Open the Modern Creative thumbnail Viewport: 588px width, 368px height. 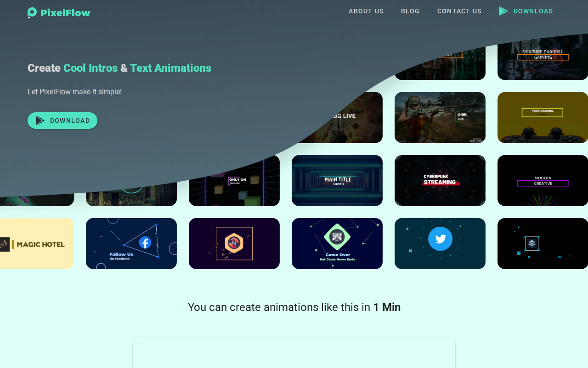pos(543,180)
